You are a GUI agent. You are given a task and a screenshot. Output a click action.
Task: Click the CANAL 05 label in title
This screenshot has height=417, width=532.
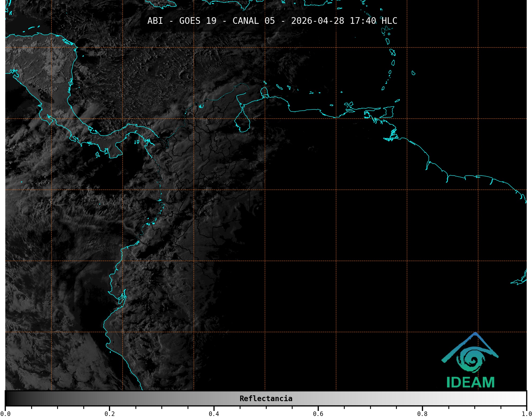point(253,21)
